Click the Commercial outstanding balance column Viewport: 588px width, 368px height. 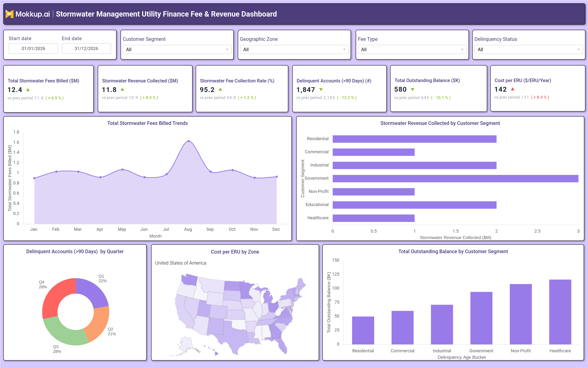(402, 328)
